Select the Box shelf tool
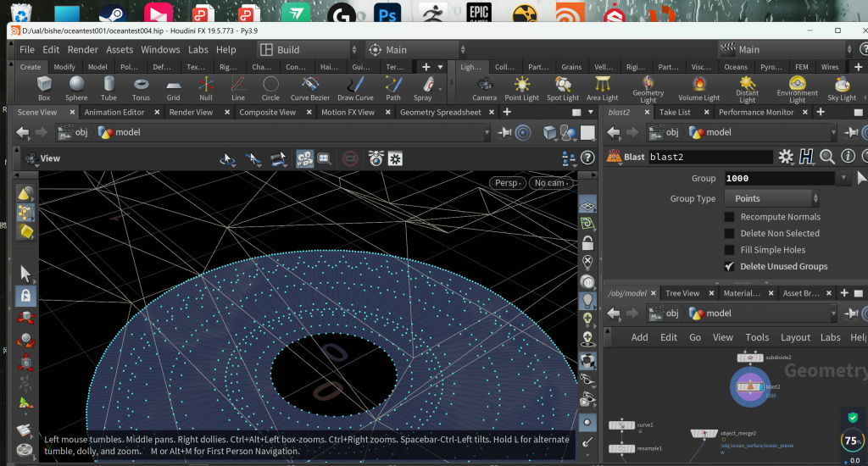The image size is (868, 466). [44, 89]
